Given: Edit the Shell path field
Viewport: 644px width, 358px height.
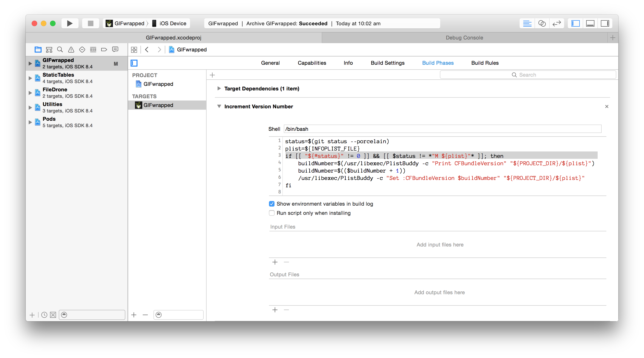Looking at the screenshot, I should coord(442,129).
